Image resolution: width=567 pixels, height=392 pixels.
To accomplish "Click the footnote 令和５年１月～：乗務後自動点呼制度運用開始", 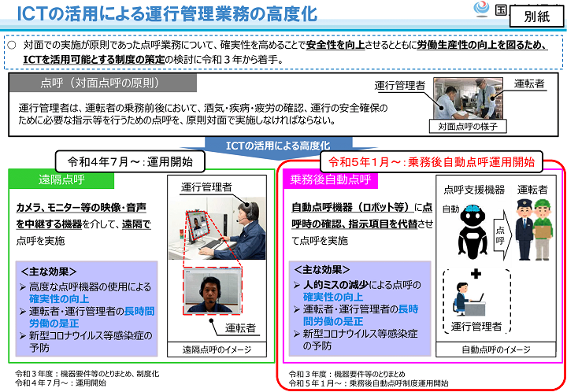I will [369, 383].
